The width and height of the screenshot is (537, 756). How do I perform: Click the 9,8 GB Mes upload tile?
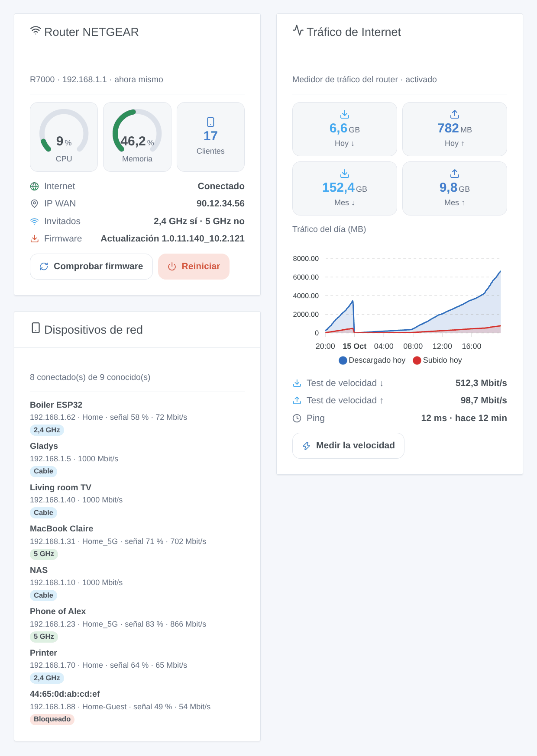(455, 188)
